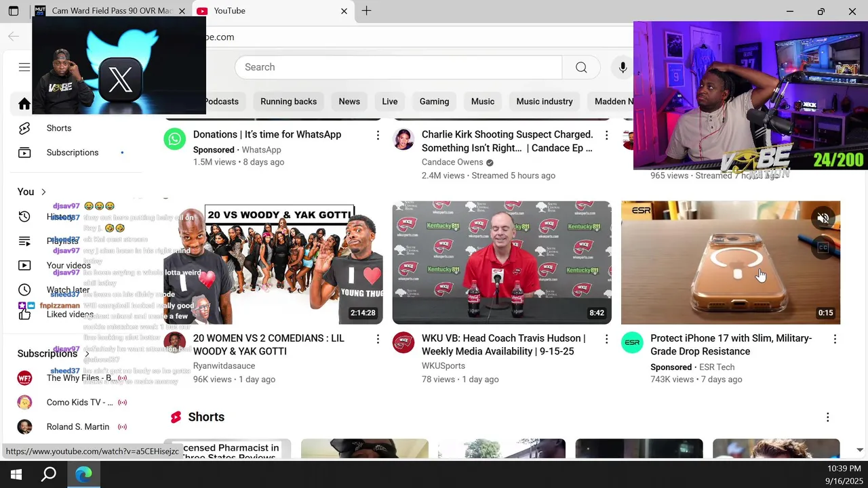The width and height of the screenshot is (868, 488).
Task: Open more options for WKU VB video
Action: click(x=606, y=339)
